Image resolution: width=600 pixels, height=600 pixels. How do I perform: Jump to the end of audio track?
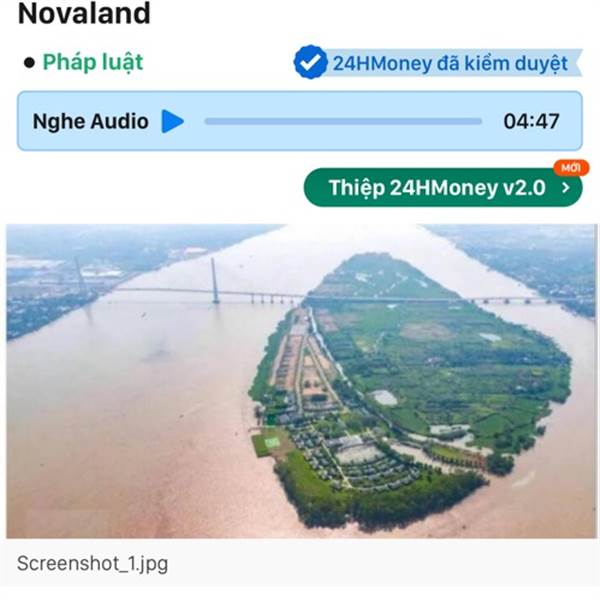tap(481, 122)
